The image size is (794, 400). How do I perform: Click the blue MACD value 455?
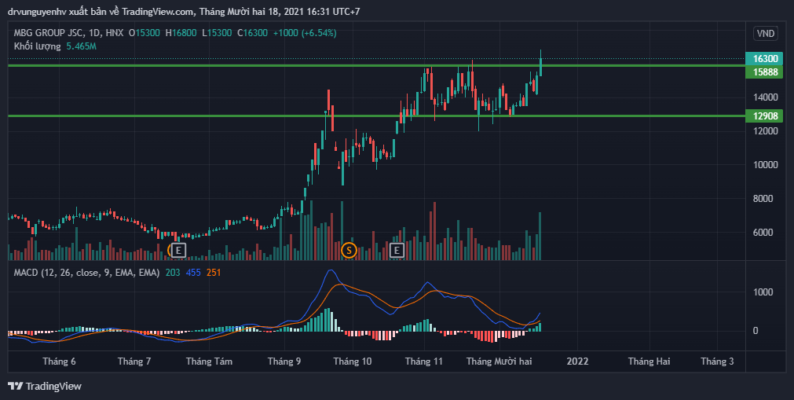(193, 272)
